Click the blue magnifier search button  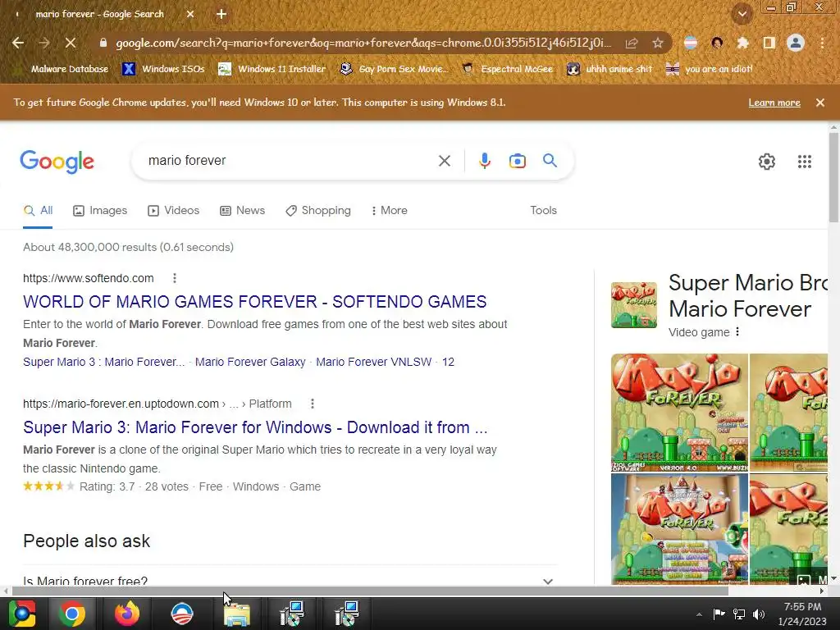550,160
